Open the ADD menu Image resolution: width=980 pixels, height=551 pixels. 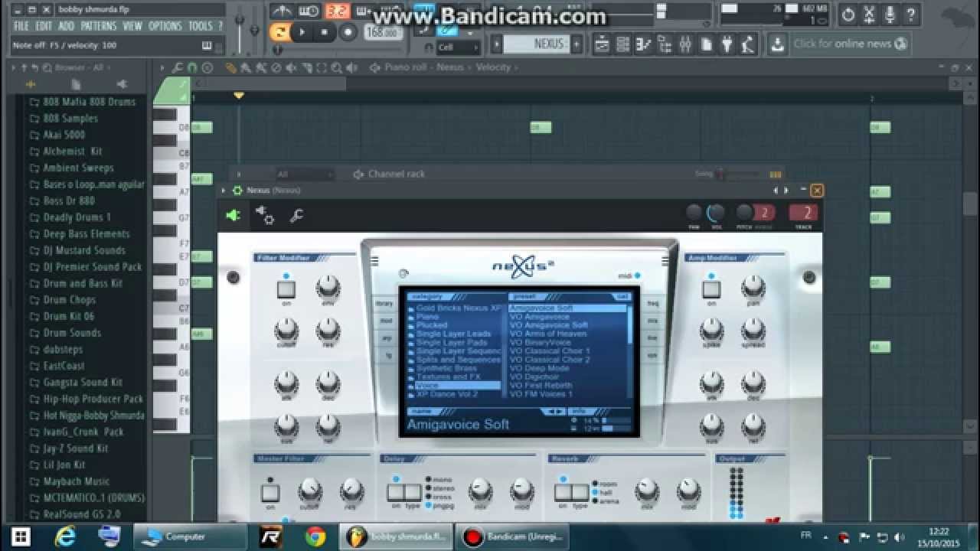(x=67, y=26)
